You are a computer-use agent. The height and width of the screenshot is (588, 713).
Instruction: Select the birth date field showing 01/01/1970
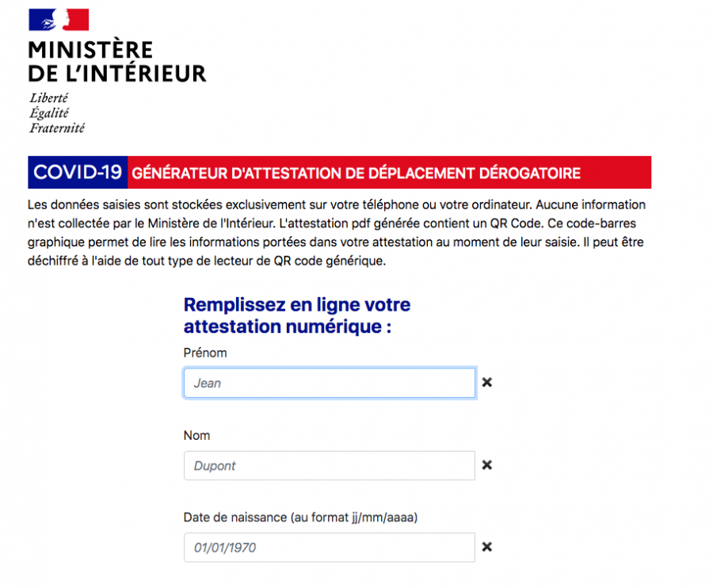tap(329, 548)
